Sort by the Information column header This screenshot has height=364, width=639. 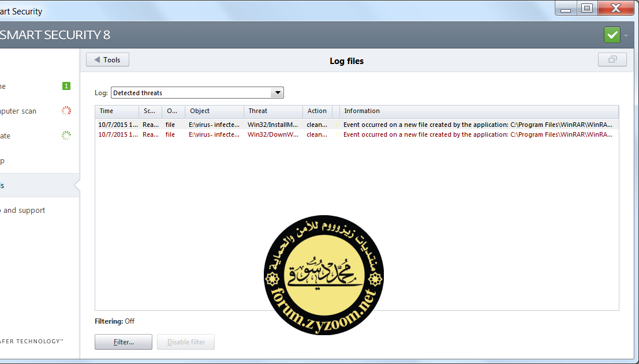(479, 111)
